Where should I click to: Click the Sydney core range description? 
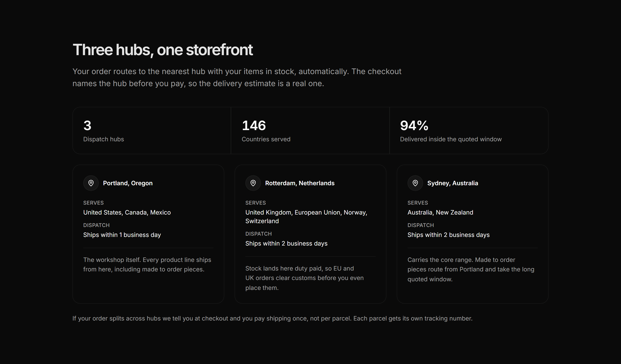[471, 269]
